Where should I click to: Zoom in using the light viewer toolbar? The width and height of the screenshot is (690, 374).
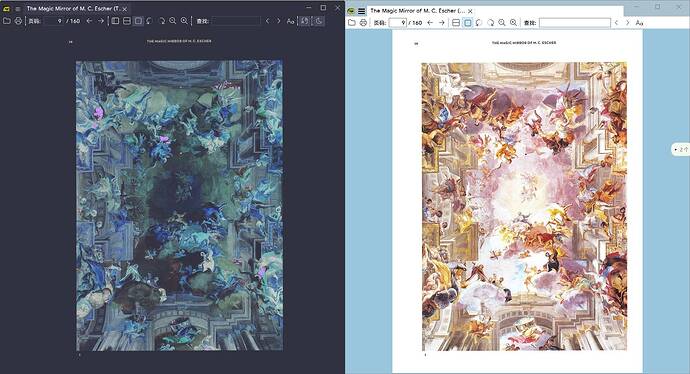pyautogui.click(x=513, y=22)
